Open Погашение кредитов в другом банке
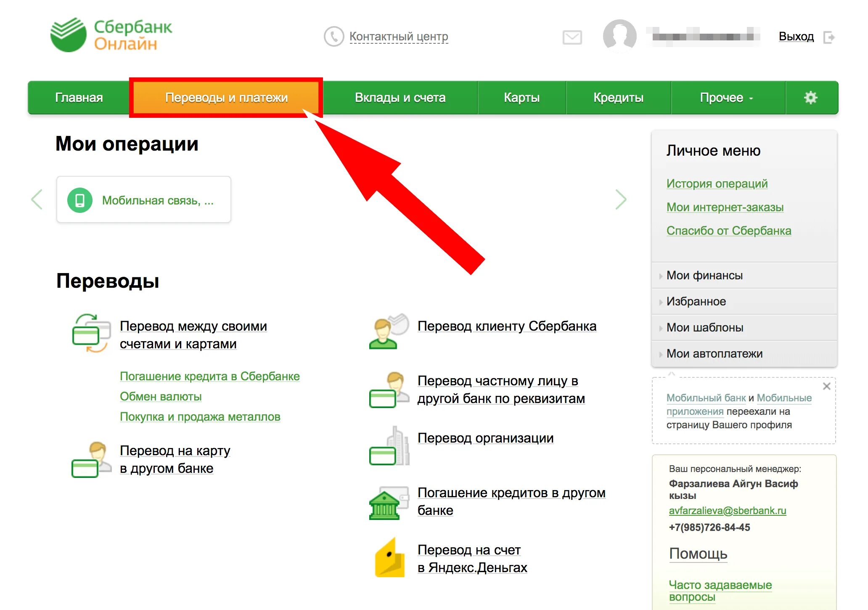This screenshot has width=868, height=610. pos(511,501)
